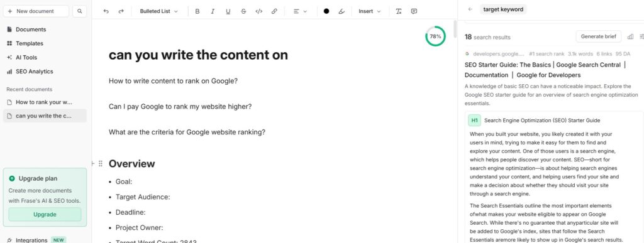Open recent document 'can you write the c...'
This screenshot has height=243, width=644.
[x=45, y=116]
